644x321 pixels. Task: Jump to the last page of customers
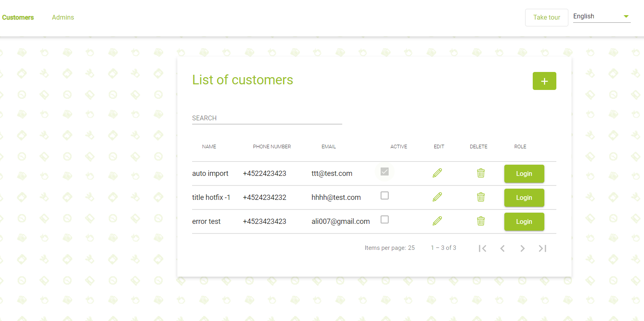click(542, 249)
